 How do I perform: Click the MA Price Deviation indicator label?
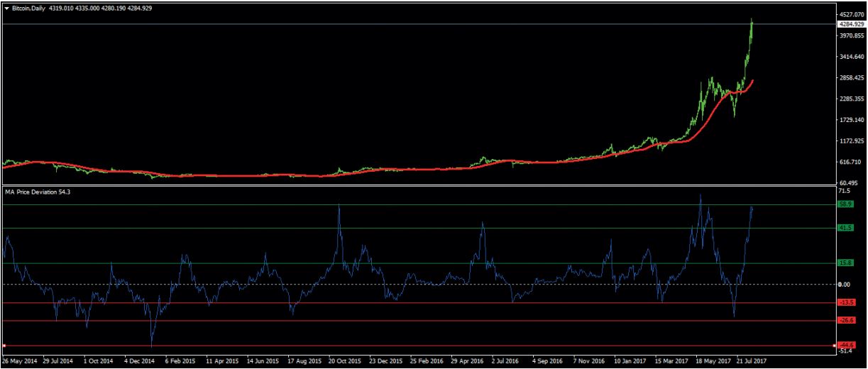pyautogui.click(x=37, y=192)
